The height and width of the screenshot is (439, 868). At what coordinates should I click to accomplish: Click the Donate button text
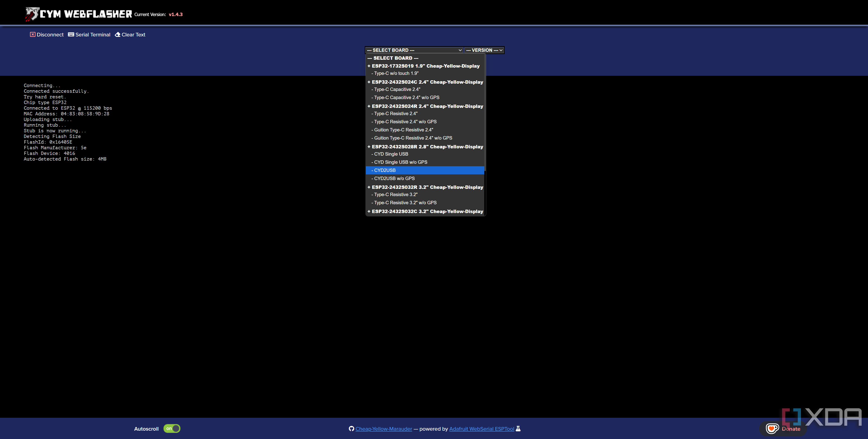(x=791, y=429)
